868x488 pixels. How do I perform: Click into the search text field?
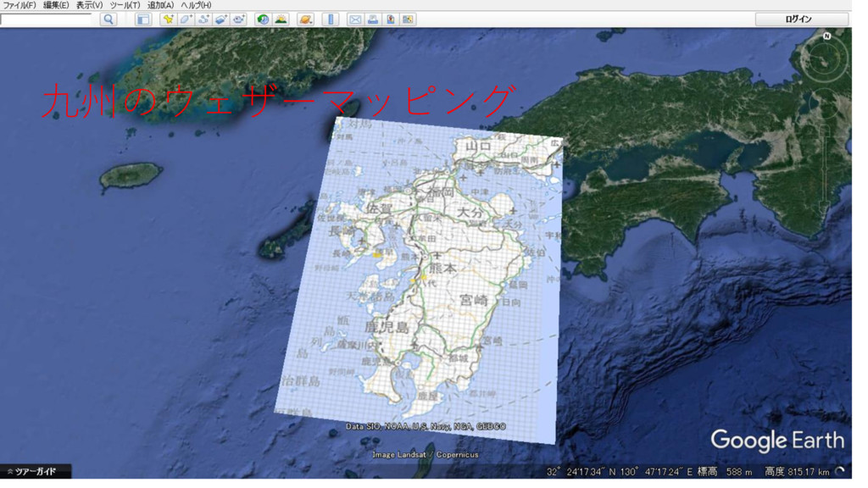[x=46, y=19]
